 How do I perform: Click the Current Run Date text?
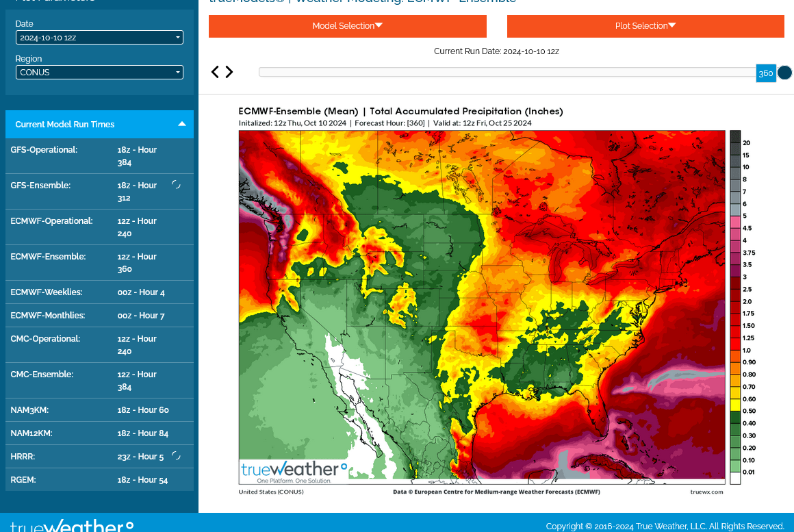point(496,51)
